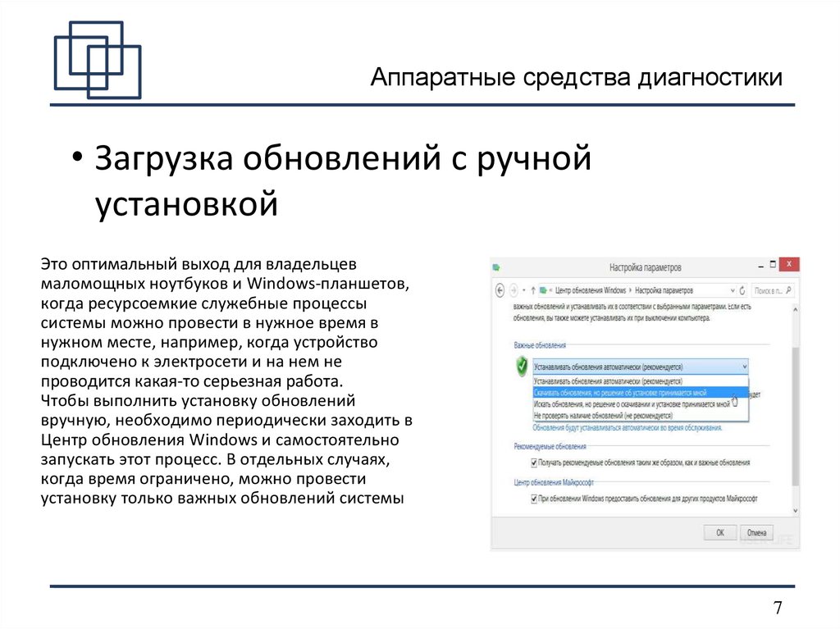The width and height of the screenshot is (840, 629).
Task: Click the Up one level arrow
Action: 533,290
